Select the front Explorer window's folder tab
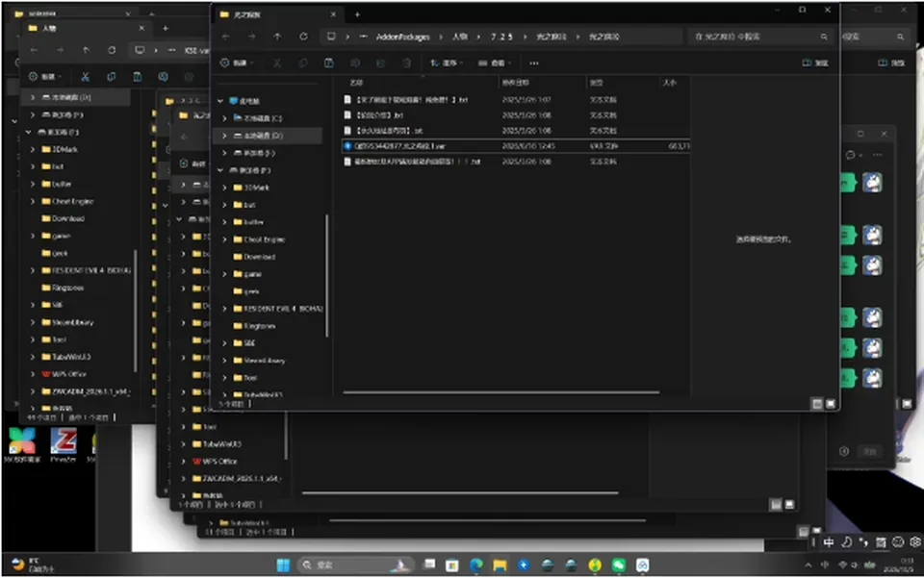This screenshot has width=924, height=578. [x=278, y=14]
